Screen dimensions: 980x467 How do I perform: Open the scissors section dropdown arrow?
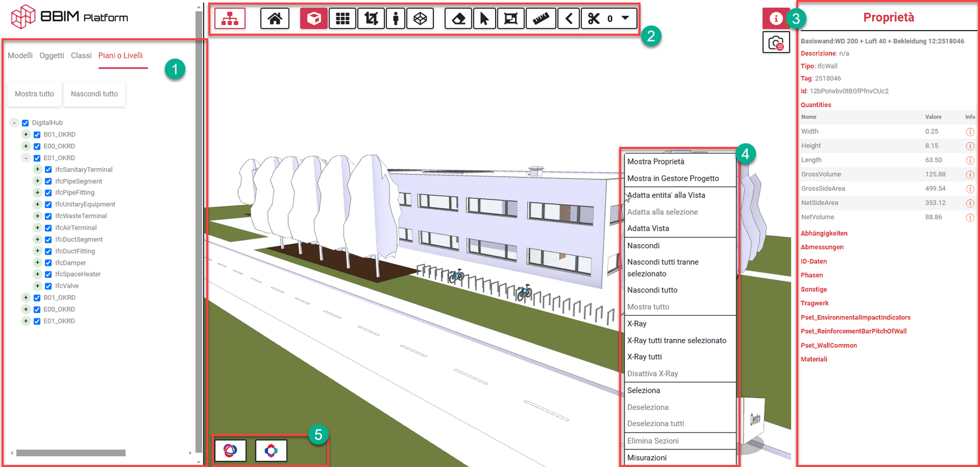[625, 18]
